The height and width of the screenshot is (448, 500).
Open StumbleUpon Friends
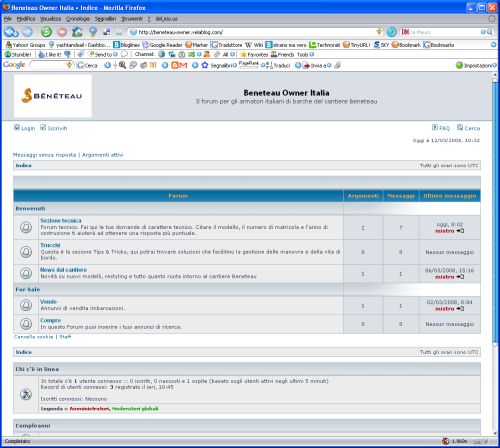coord(283,54)
